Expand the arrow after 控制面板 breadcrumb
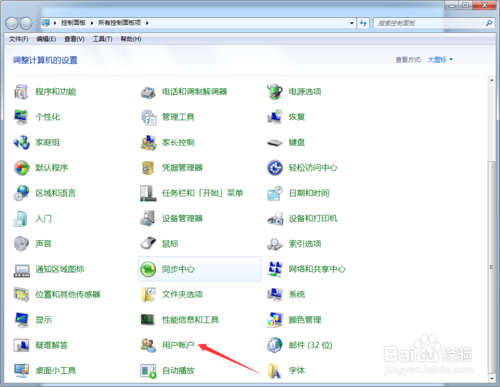This screenshot has height=387, width=500. coord(92,23)
